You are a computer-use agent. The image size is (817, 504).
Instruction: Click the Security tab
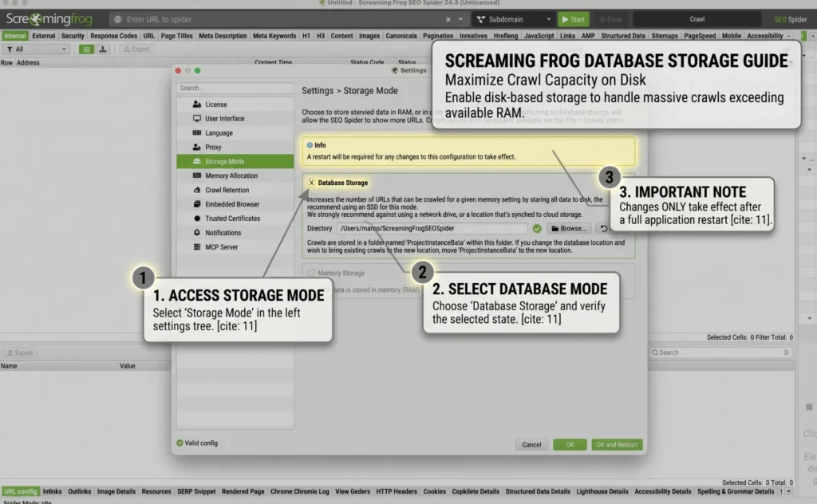73,36
